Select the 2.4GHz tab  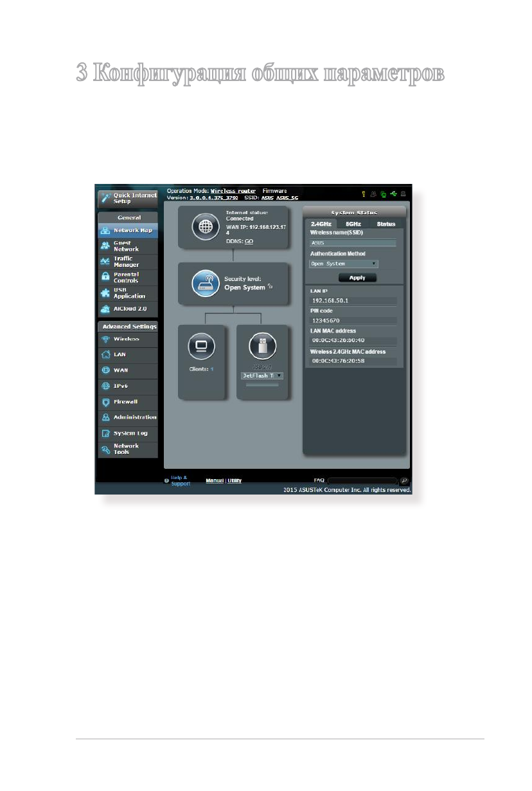(321, 224)
